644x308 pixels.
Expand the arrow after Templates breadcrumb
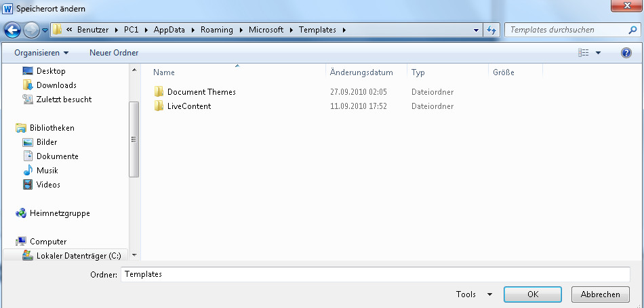(x=344, y=30)
